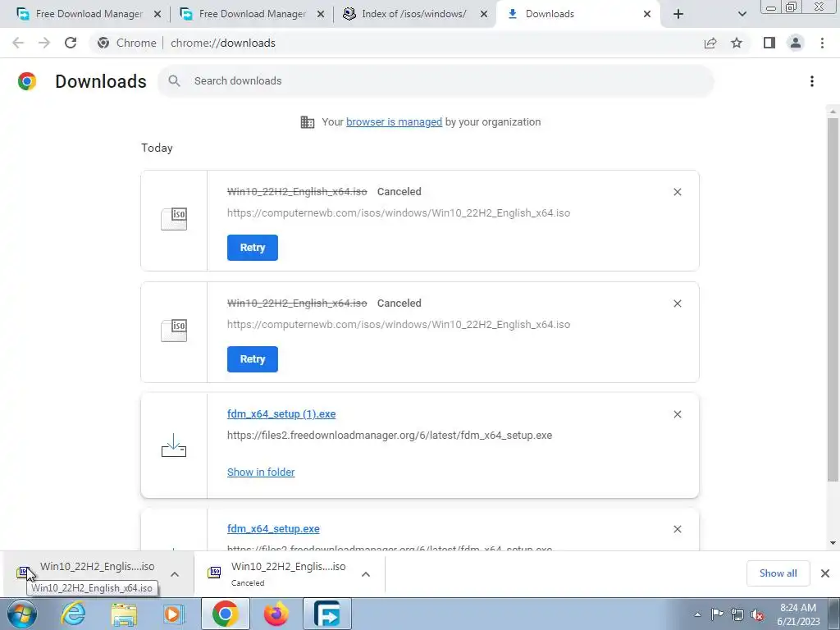Screen dimensions: 840x630
Task: Close the second Free Download Manager tab
Action: [x=321, y=14]
